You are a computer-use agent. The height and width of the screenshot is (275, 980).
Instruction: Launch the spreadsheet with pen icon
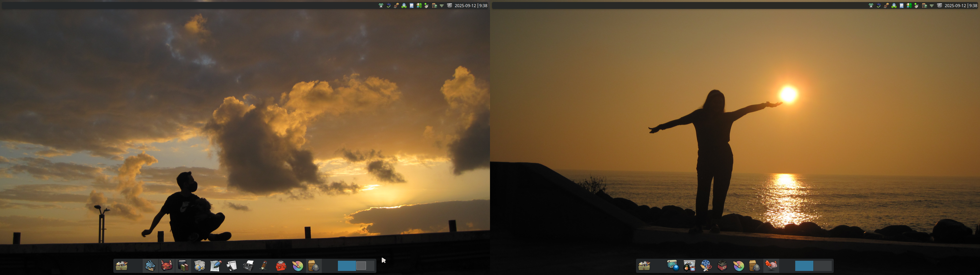(232, 266)
